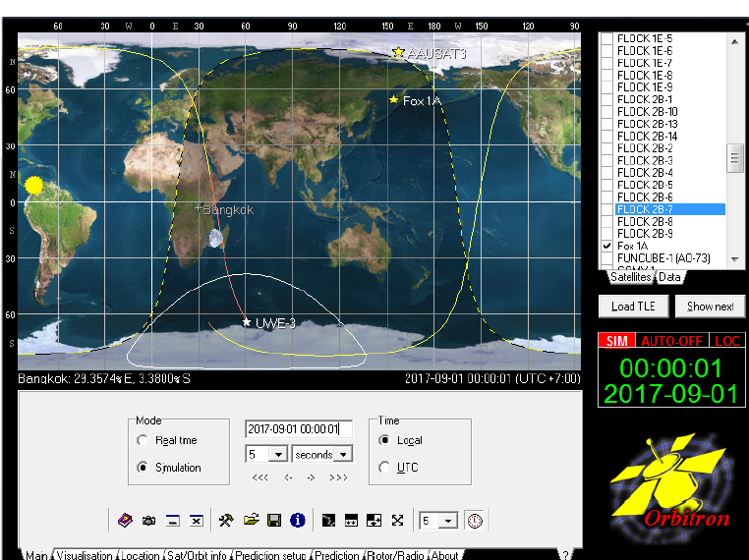
Task: Open the Prediction tab
Action: pos(337,555)
